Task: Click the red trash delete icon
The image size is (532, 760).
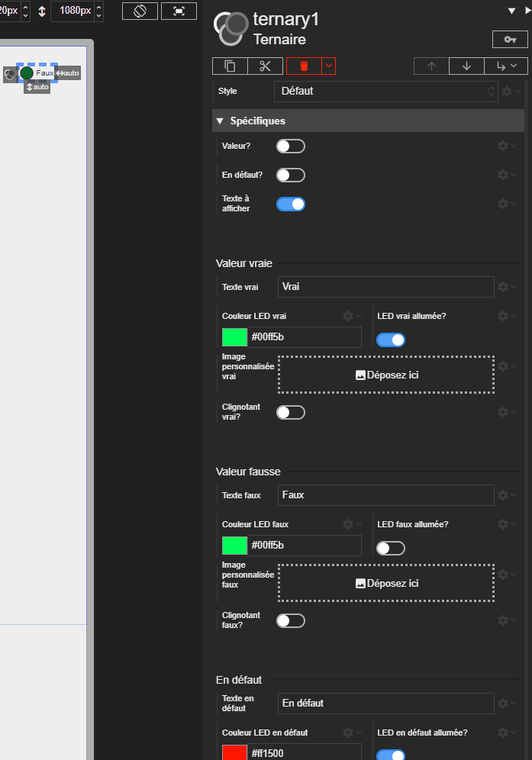Action: click(304, 66)
